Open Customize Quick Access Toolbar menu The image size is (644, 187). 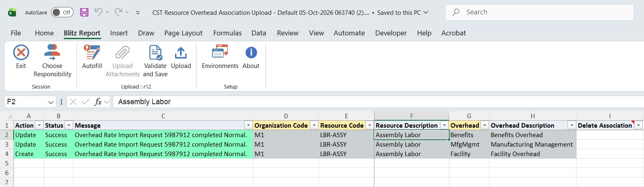(138, 13)
